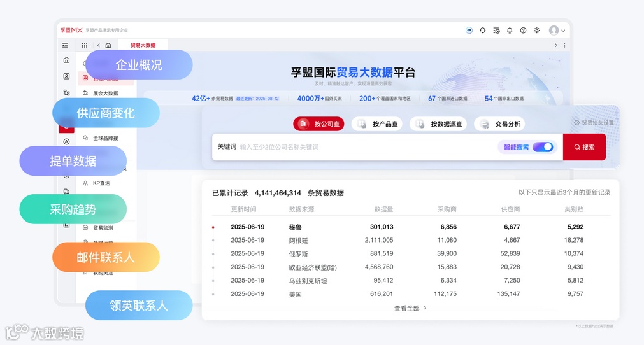Click the 秘鲁 data source row

point(411,227)
